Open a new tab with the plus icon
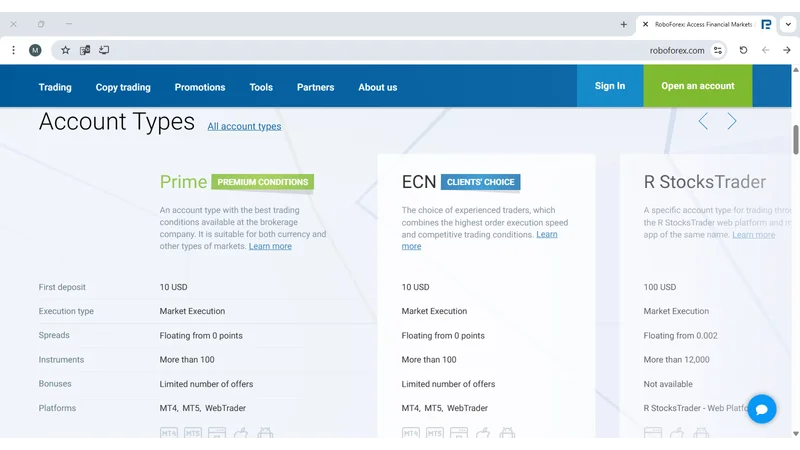Image resolution: width=800 pixels, height=450 pixels. point(623,24)
